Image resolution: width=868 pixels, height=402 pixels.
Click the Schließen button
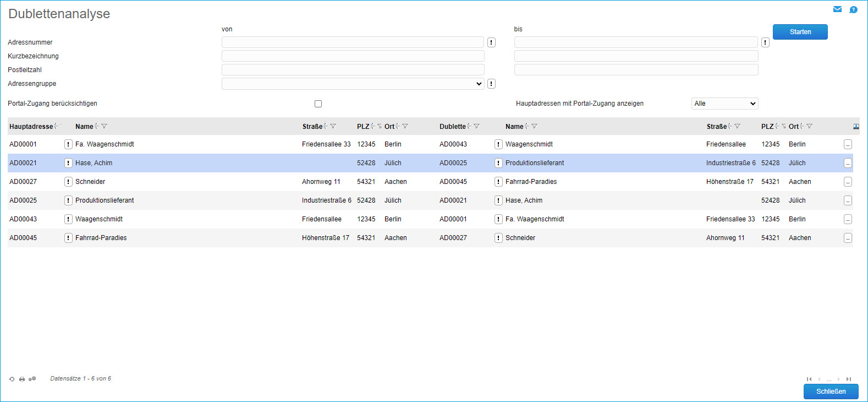831,392
